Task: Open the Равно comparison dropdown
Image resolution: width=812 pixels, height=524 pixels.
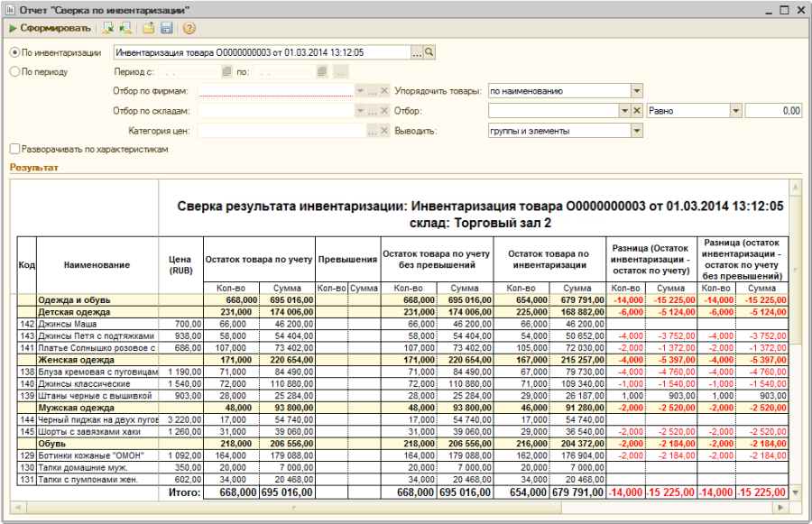Action: (736, 111)
